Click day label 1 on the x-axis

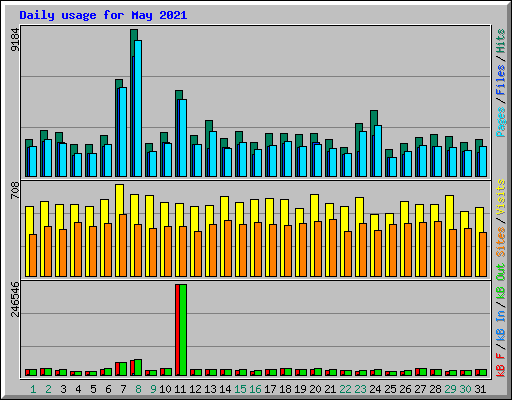(x=33, y=389)
